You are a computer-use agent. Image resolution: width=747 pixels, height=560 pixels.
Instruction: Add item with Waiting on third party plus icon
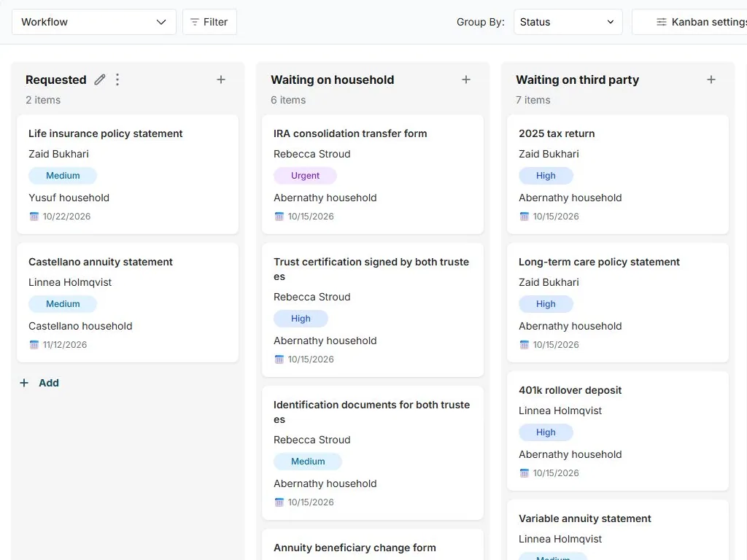tap(711, 79)
